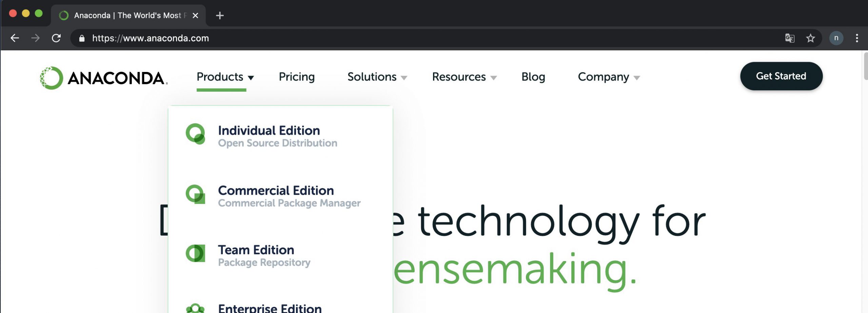Click the Team Edition icon
Image resolution: width=868 pixels, height=313 pixels.
point(196,253)
